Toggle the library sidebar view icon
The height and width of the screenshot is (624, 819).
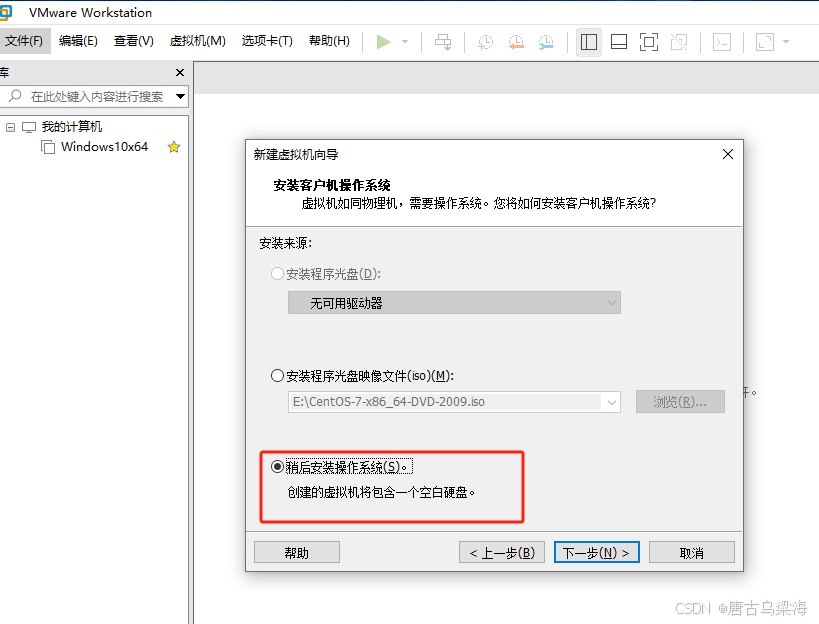(x=589, y=42)
